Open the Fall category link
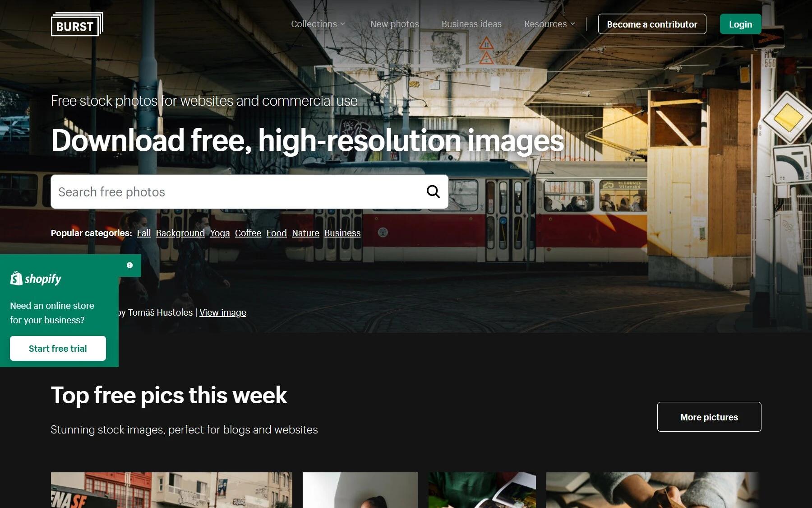The height and width of the screenshot is (508, 812). click(x=144, y=233)
